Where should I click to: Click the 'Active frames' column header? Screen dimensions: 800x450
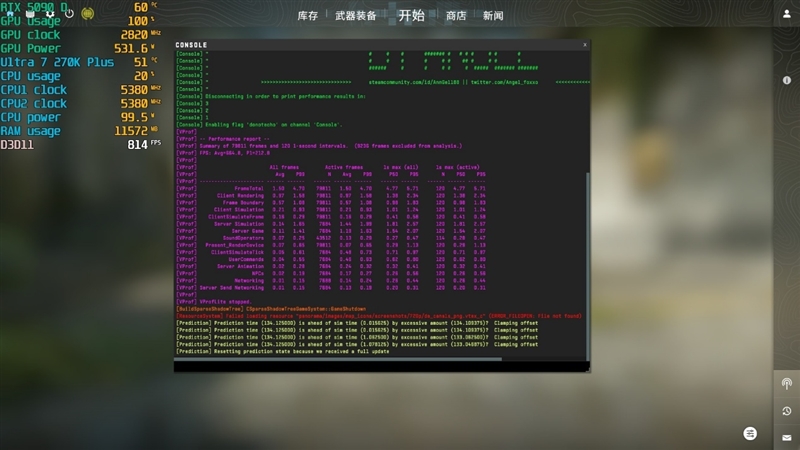click(x=344, y=167)
